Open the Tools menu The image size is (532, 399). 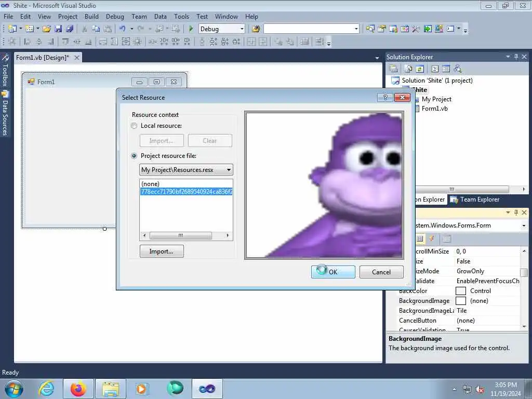pyautogui.click(x=181, y=16)
